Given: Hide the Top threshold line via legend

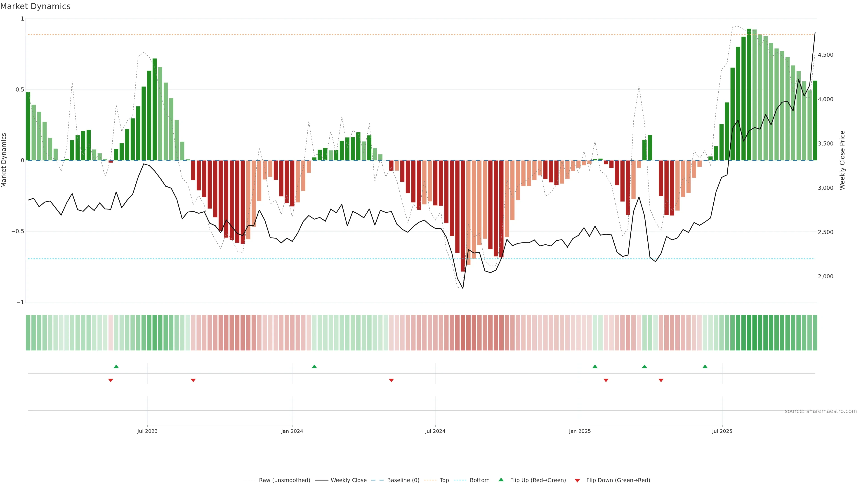Looking at the screenshot, I should coord(444,480).
